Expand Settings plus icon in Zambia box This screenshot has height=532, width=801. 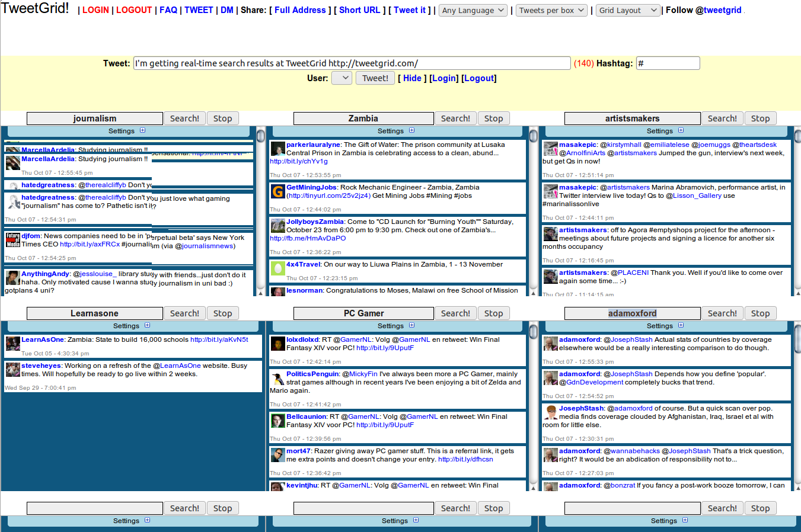tap(411, 130)
